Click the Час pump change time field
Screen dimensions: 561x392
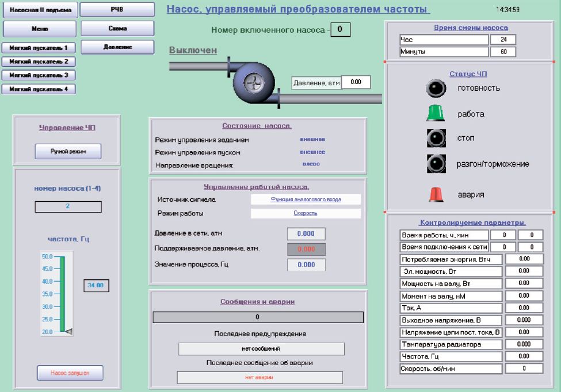(503, 40)
